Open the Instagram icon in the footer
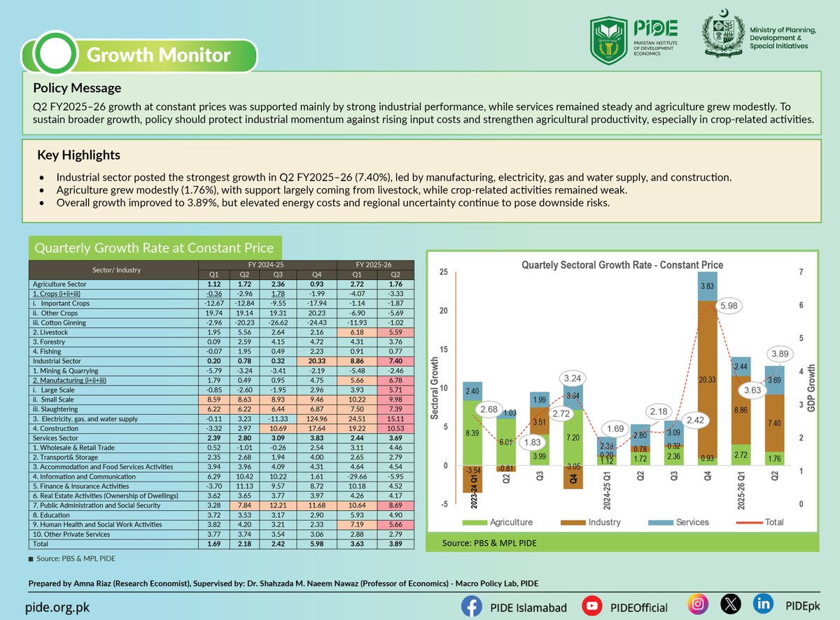 click(696, 604)
